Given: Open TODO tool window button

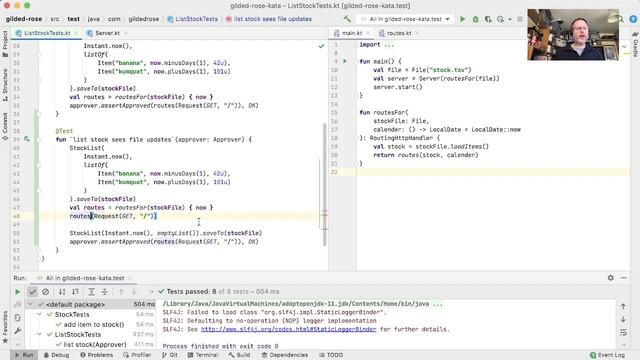Looking at the screenshot, I should tap(331, 355).
